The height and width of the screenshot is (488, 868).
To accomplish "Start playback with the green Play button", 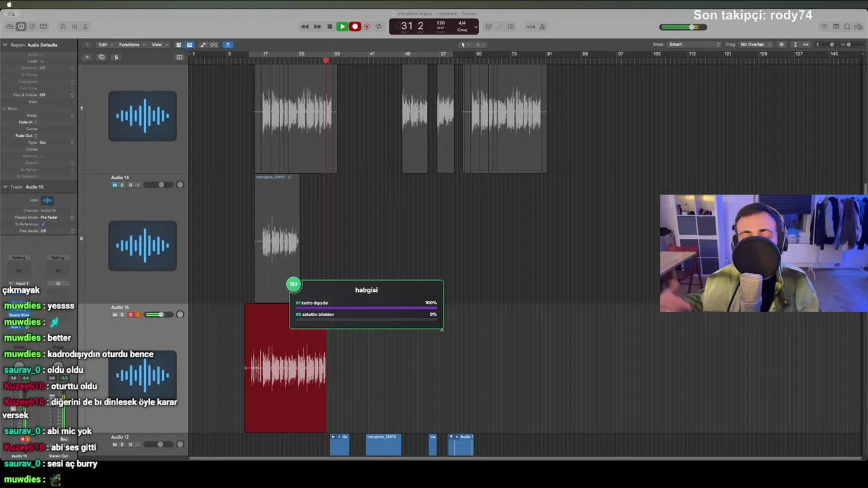I will (342, 26).
